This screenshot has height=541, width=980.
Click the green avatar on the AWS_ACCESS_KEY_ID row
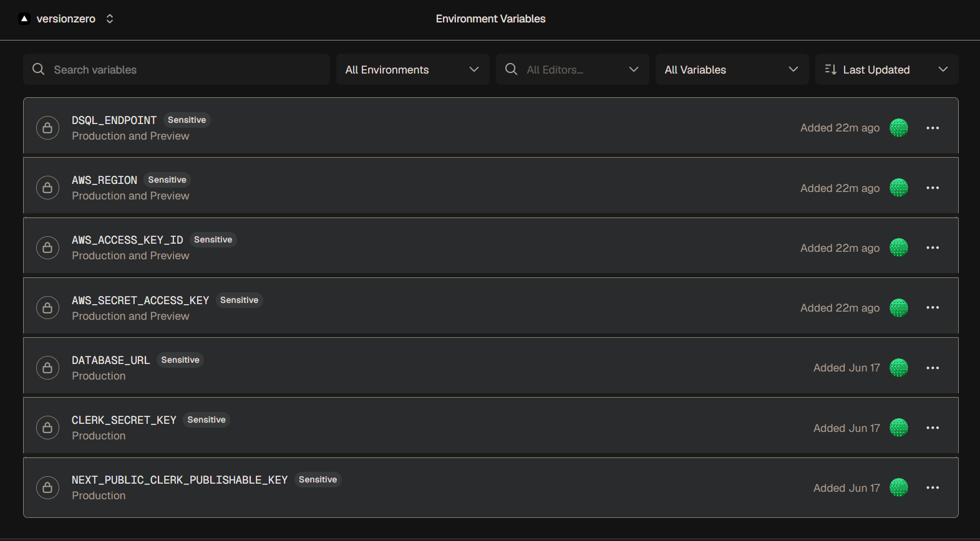tap(899, 247)
